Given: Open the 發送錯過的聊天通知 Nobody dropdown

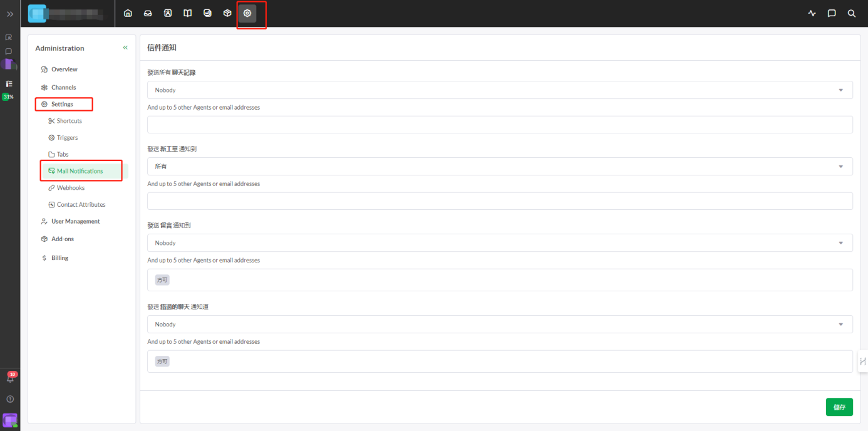Looking at the screenshot, I should tap(499, 325).
